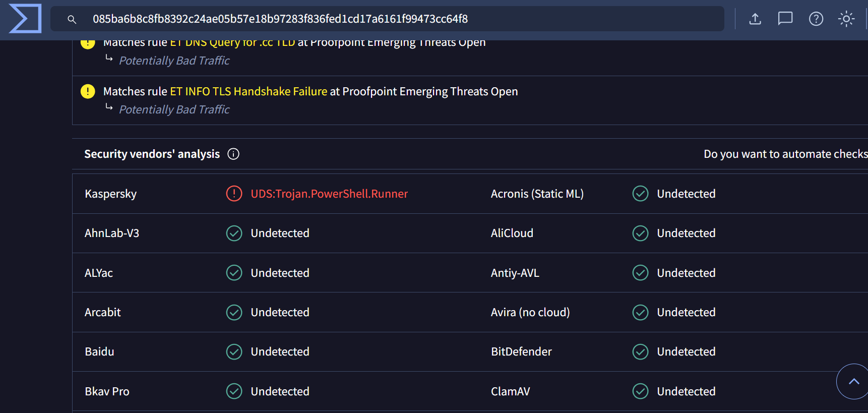The image size is (868, 413).
Task: Click the Antiy-AVL undetected check icon
Action: click(x=640, y=273)
